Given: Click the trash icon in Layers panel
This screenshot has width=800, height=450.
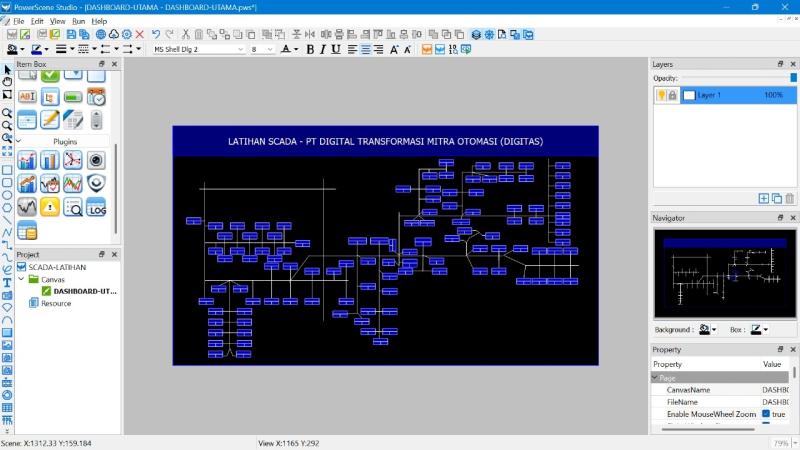Looking at the screenshot, I should [x=790, y=199].
